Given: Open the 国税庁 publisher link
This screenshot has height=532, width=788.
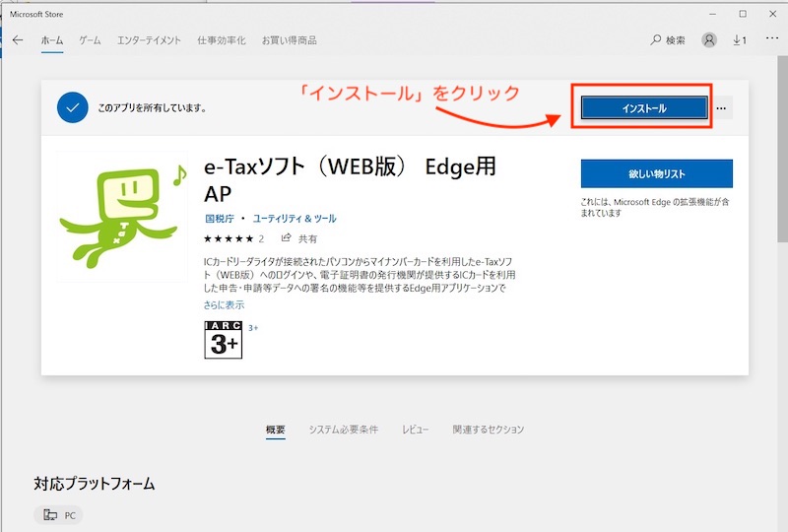Looking at the screenshot, I should point(220,219).
